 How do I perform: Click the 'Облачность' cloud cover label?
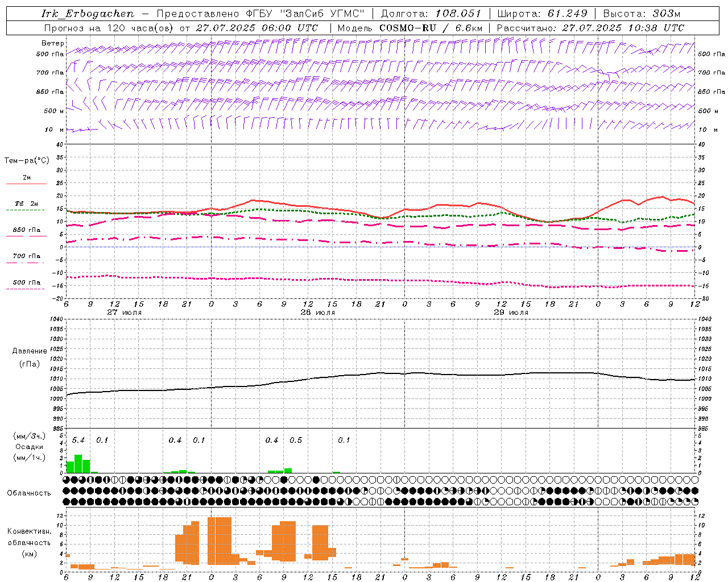[29, 493]
